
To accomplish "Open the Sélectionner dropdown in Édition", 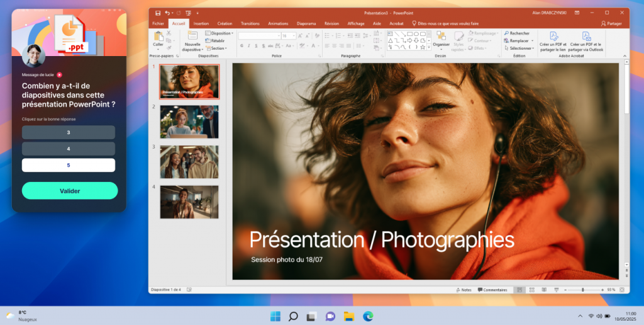I will pyautogui.click(x=519, y=48).
